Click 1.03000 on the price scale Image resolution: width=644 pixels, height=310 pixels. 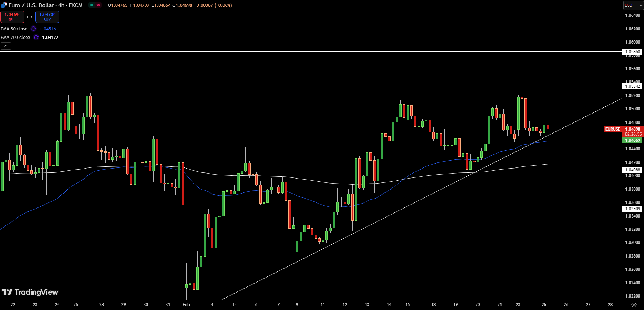click(633, 242)
